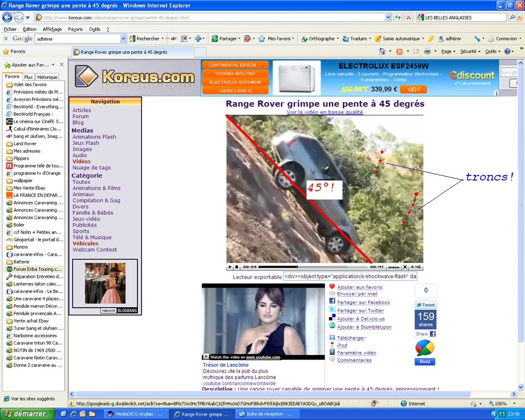Close the Google toolbar with the X
The image size is (525, 420).
pyautogui.click(x=6, y=38)
